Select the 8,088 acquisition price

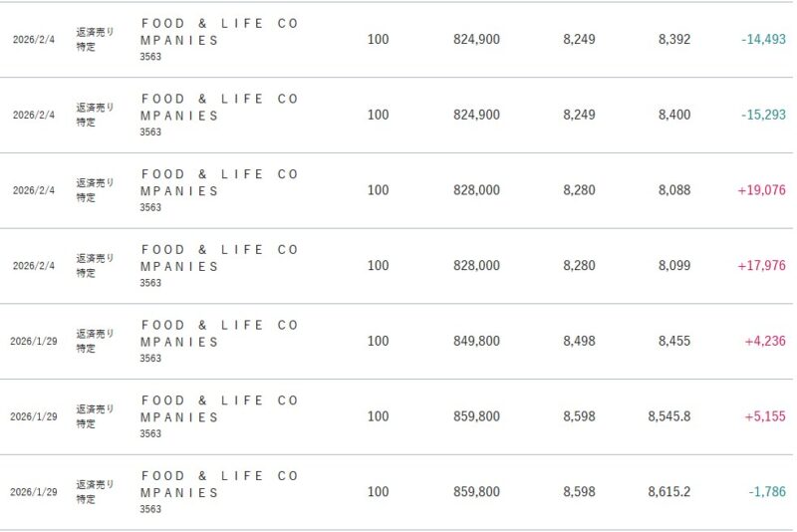[674, 190]
